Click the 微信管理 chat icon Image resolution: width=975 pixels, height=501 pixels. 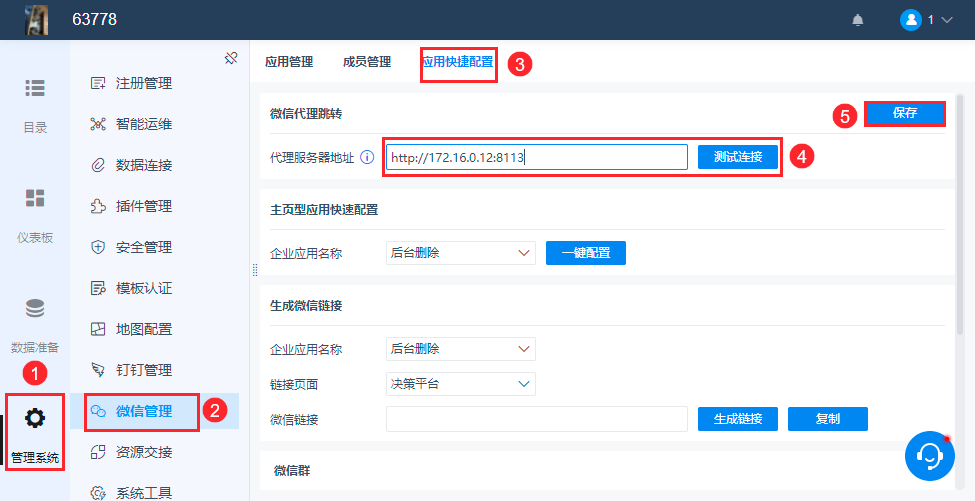click(98, 411)
